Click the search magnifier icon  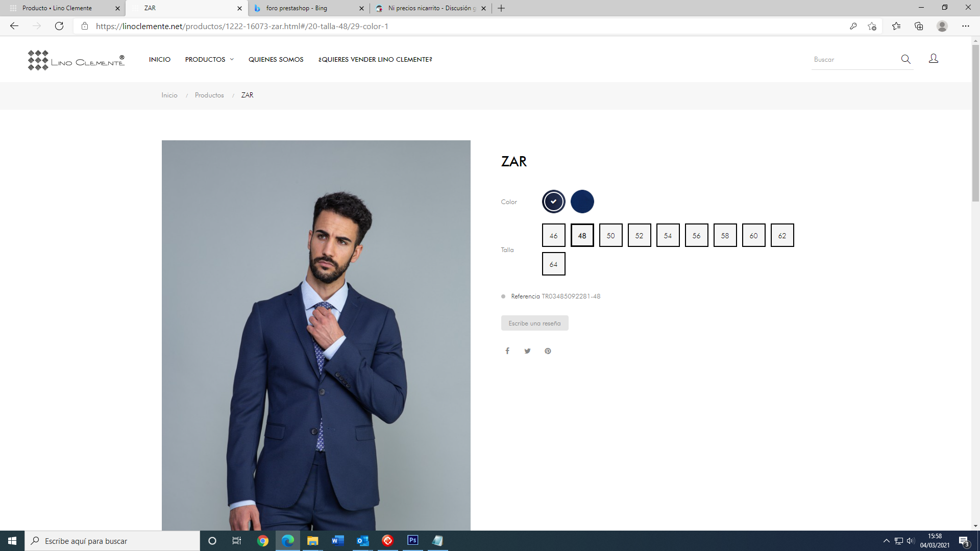point(905,59)
